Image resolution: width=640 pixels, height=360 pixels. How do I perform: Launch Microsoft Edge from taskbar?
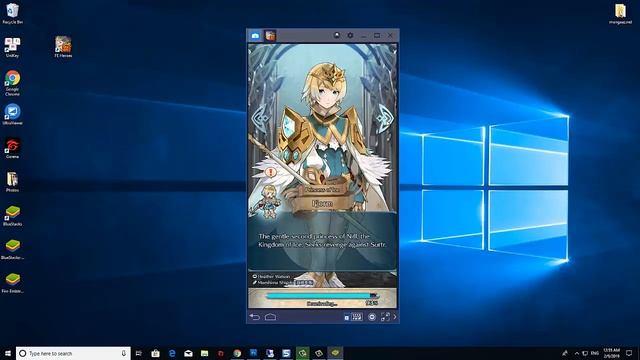click(172, 353)
